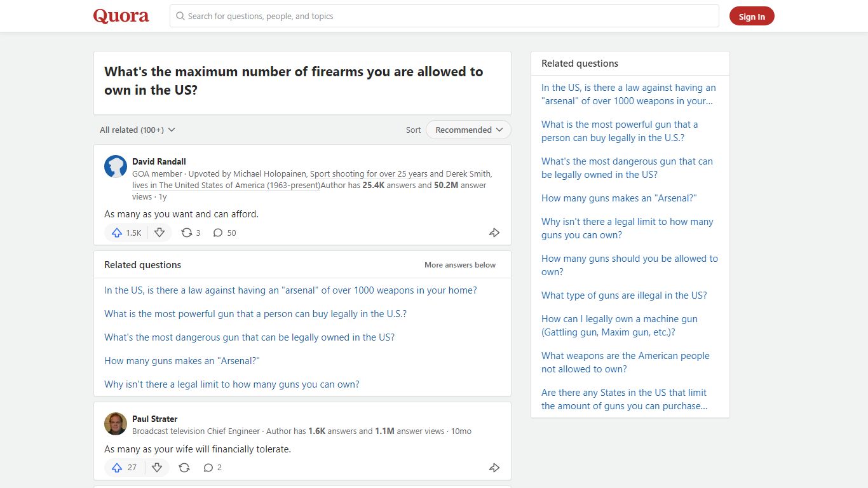Viewport: 868px width, 488px height.
Task: Focus the search questions, people, and topics field
Action: pyautogui.click(x=444, y=16)
